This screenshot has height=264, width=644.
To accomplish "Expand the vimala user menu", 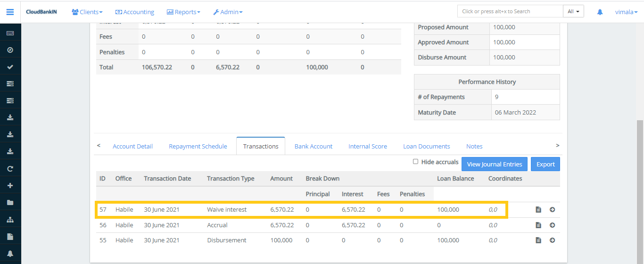I will click(x=626, y=12).
